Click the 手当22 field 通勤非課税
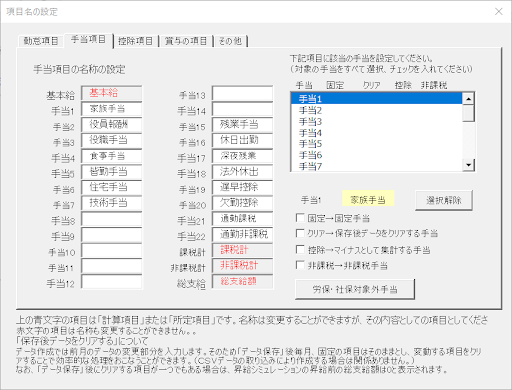Image resolution: width=512 pixels, height=390 pixels. pos(242,234)
